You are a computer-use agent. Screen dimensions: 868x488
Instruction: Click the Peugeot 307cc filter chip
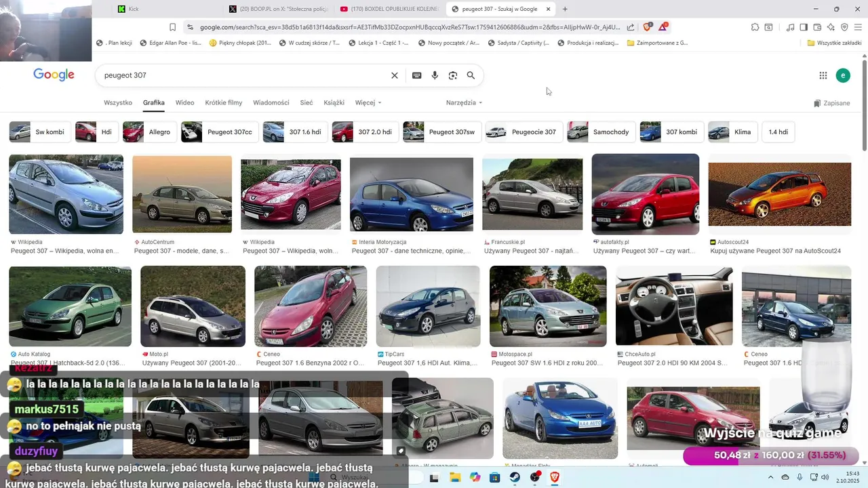click(x=220, y=132)
